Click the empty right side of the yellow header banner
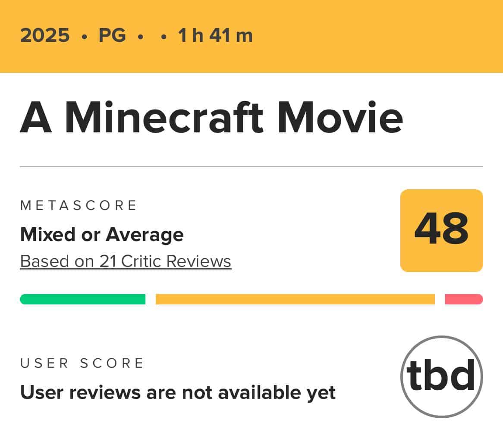503x448 pixels. click(378, 36)
